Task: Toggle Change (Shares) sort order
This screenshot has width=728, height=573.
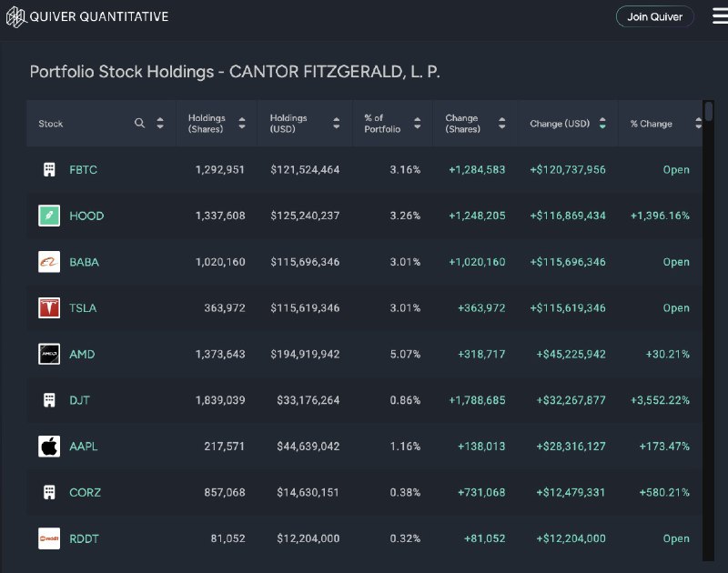Action: coord(502,123)
